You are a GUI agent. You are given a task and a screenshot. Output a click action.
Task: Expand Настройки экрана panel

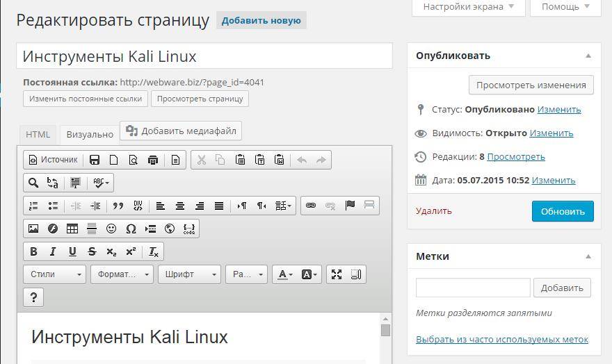click(x=469, y=7)
